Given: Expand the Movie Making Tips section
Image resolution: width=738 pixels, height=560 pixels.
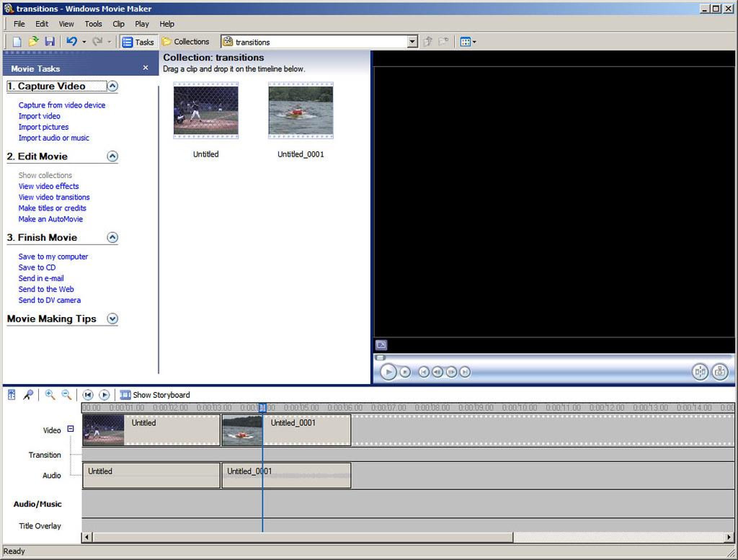Looking at the screenshot, I should (x=112, y=319).
